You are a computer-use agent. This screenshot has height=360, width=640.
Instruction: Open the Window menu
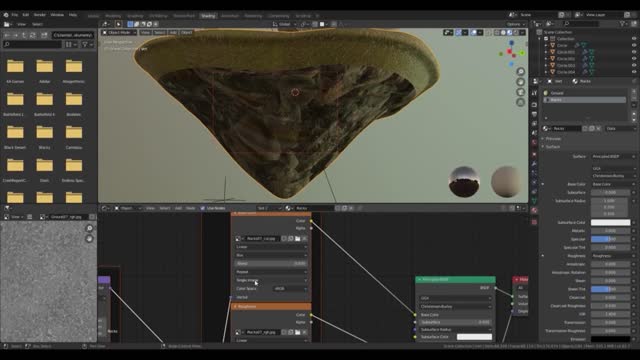pos(57,15)
